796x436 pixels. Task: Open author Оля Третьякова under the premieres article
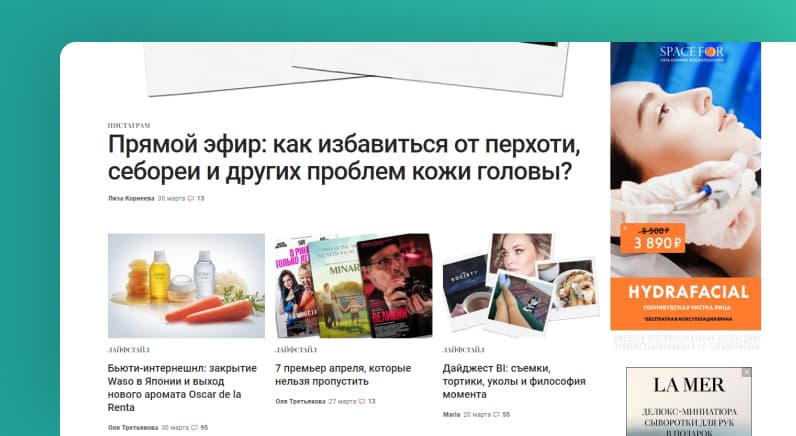coord(300,401)
